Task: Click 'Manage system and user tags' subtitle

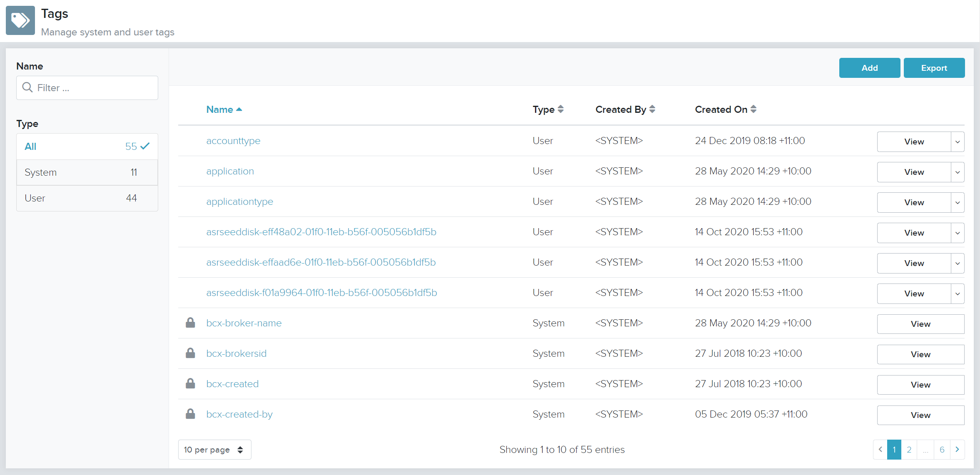Action: [107, 32]
